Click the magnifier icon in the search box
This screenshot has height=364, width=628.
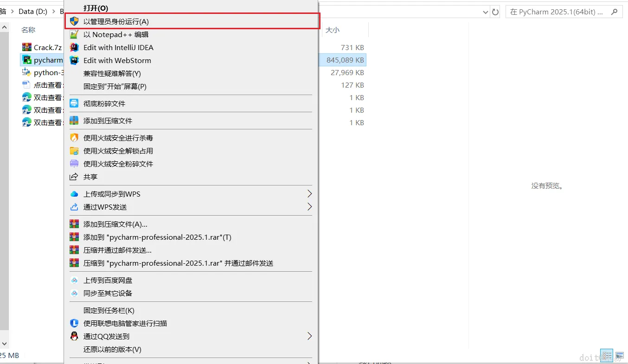[615, 12]
